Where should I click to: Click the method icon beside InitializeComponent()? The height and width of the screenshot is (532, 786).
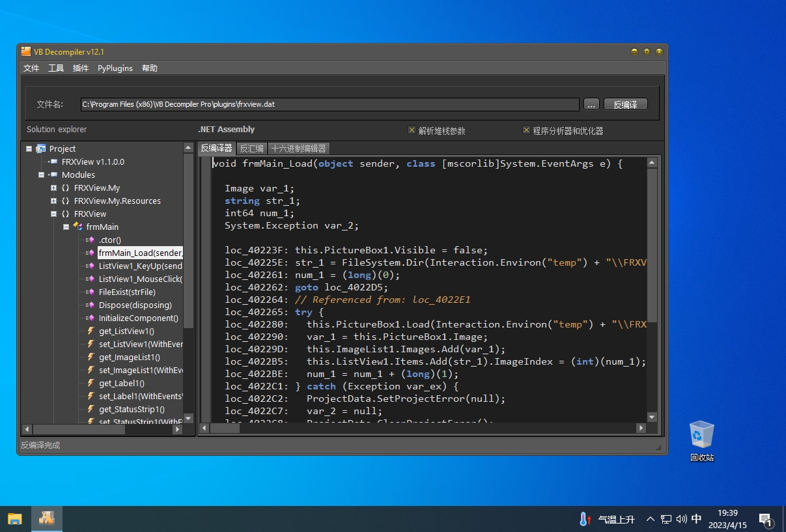coord(91,318)
